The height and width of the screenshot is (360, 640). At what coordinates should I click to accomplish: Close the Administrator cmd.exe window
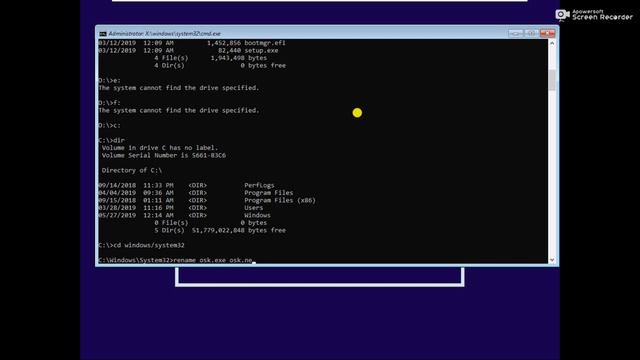[547, 33]
